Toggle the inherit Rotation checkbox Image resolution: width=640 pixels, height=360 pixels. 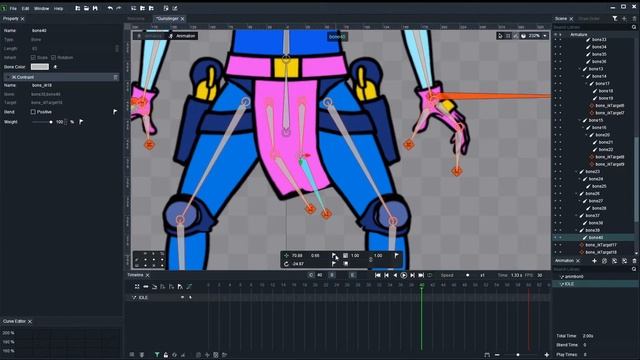pyautogui.click(x=53, y=58)
